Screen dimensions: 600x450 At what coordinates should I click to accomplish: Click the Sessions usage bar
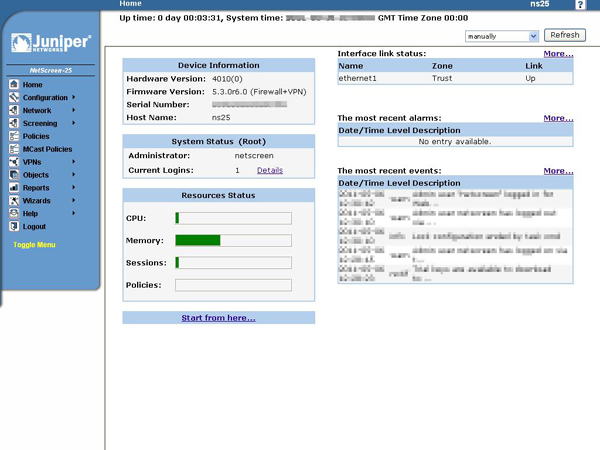(x=233, y=262)
